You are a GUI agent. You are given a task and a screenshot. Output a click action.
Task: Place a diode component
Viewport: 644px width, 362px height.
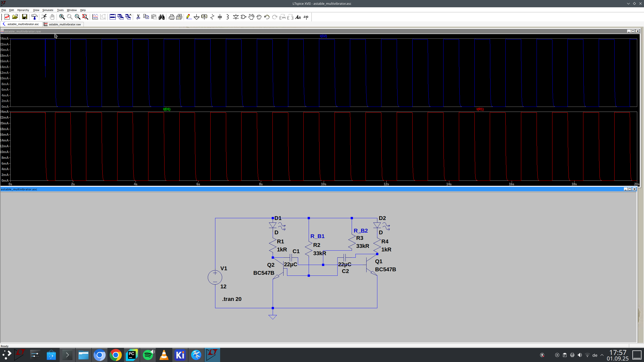[236, 17]
